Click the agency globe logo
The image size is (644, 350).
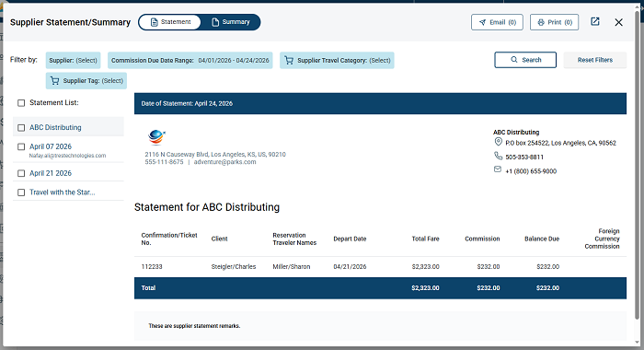[x=156, y=137]
